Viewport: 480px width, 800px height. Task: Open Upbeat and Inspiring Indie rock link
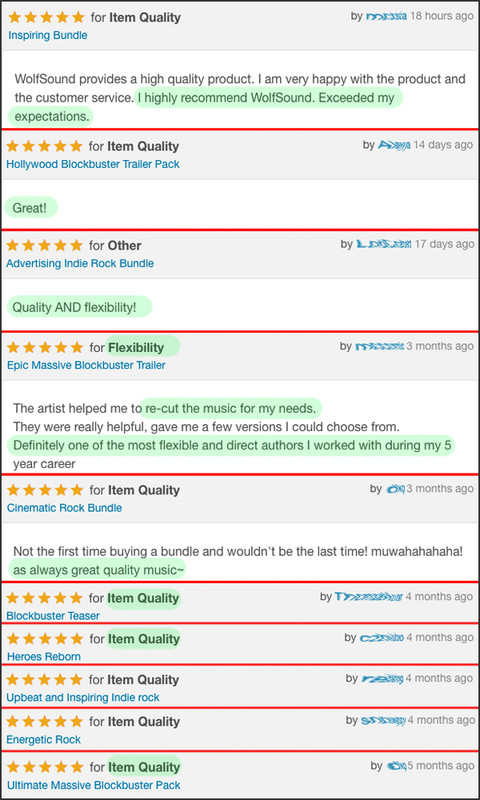tap(83, 697)
